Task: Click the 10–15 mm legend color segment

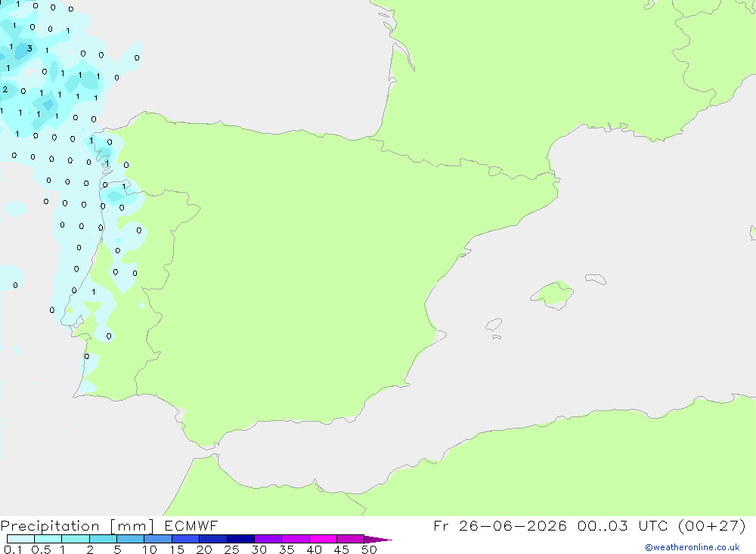Action: [x=158, y=539]
